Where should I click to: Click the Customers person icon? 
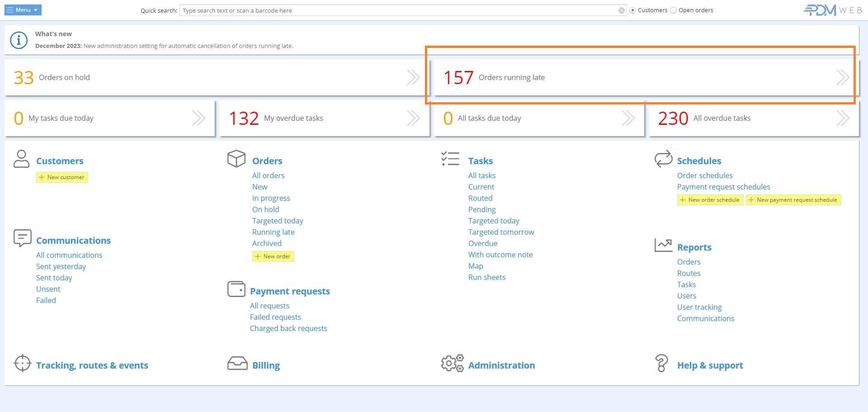click(x=21, y=159)
